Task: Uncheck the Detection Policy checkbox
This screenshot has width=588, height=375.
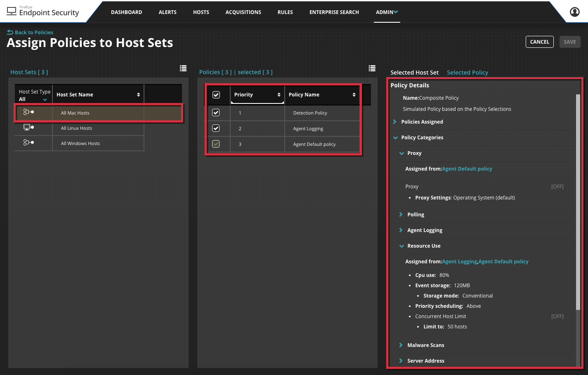Action: (x=216, y=112)
